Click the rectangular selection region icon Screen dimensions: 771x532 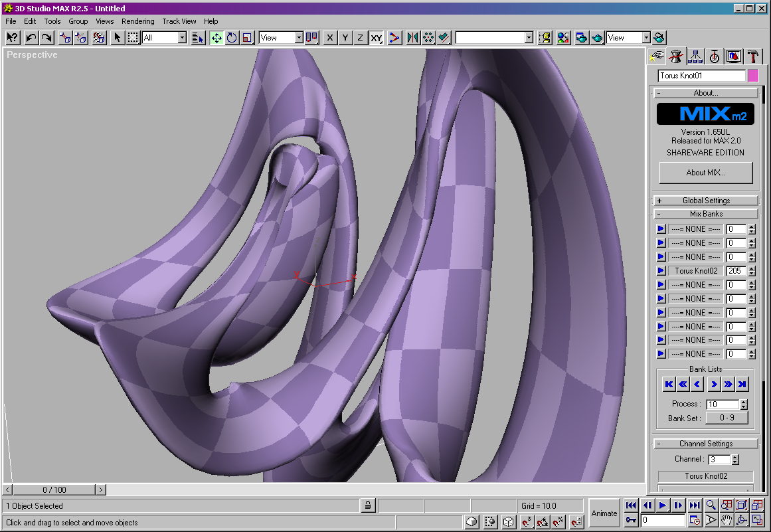pos(133,38)
